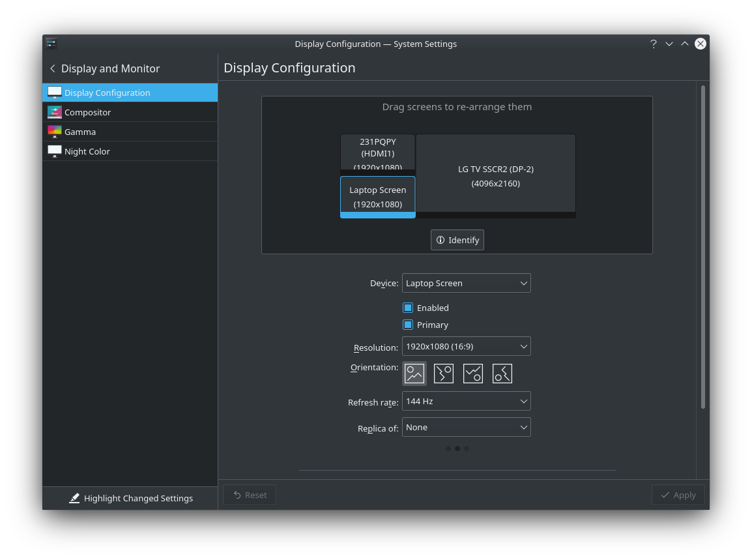
Task: Click the Reset button
Action: [x=250, y=495]
